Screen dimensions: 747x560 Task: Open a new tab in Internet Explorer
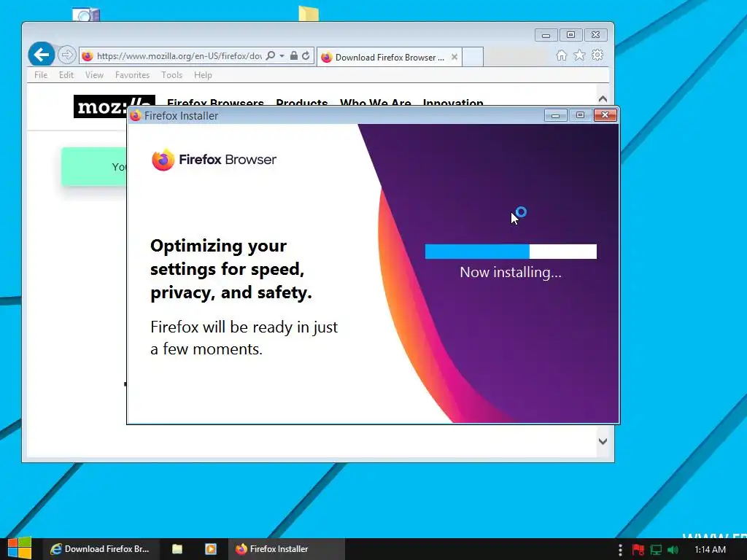[x=473, y=57]
